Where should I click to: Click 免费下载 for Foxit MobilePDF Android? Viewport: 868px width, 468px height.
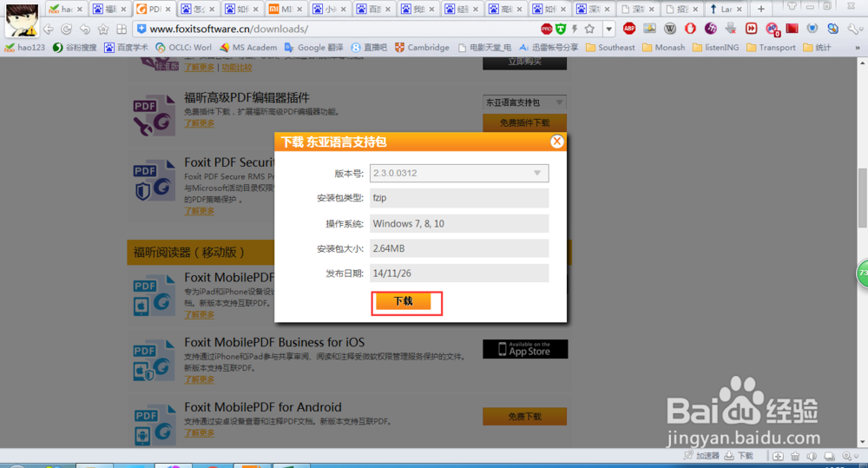pos(524,417)
